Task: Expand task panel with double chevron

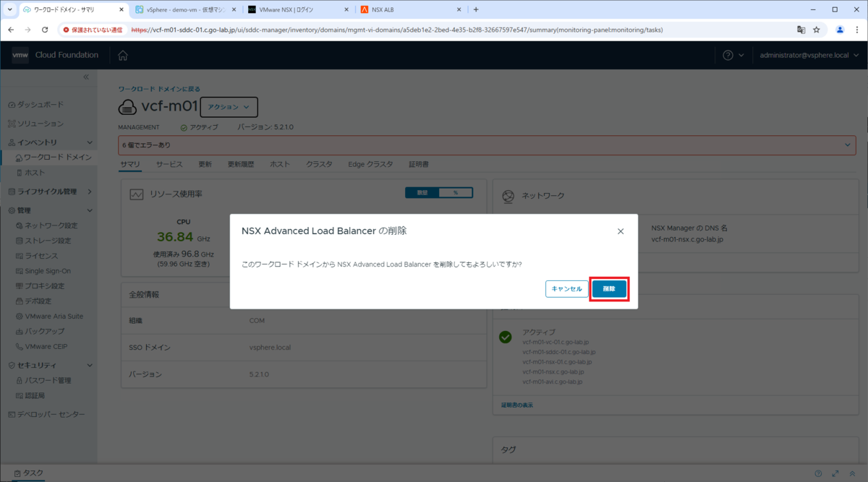Action: [852, 473]
